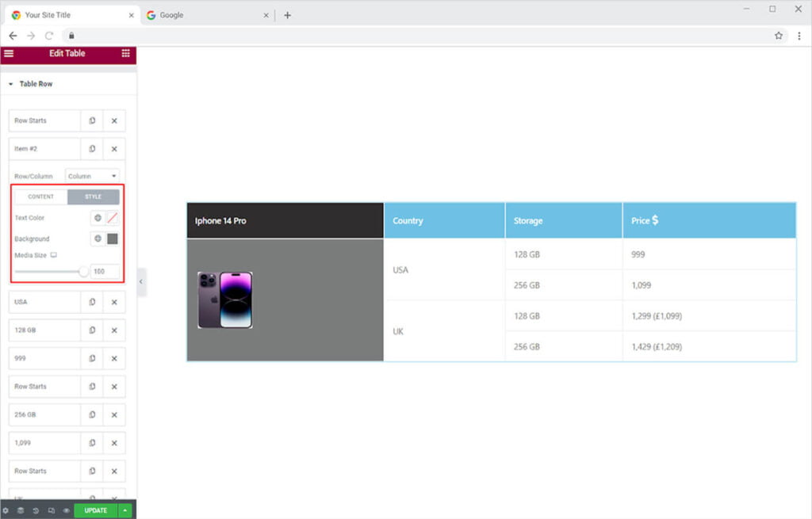Collapse the Table Row section
812x519 pixels.
pos(11,84)
